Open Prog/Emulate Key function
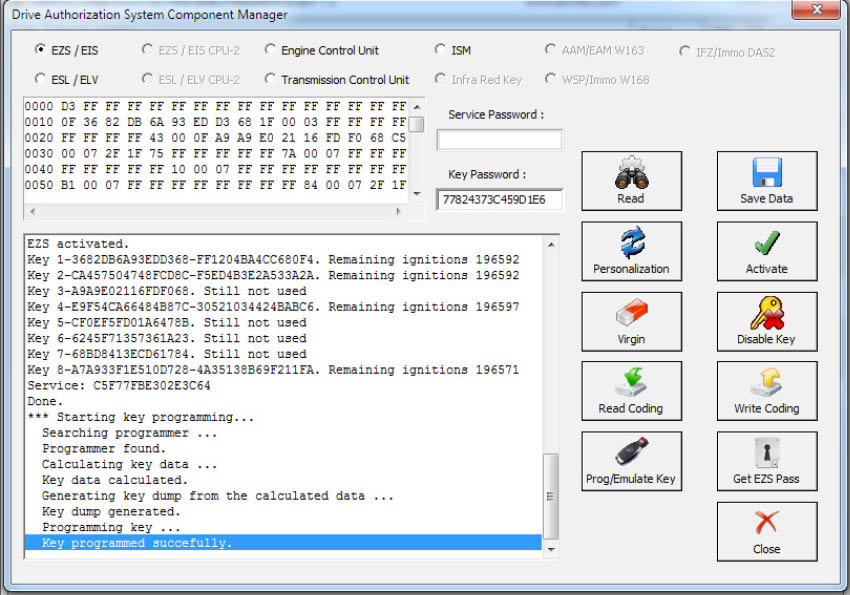Image resolution: width=850 pixels, height=595 pixels. pos(631,461)
